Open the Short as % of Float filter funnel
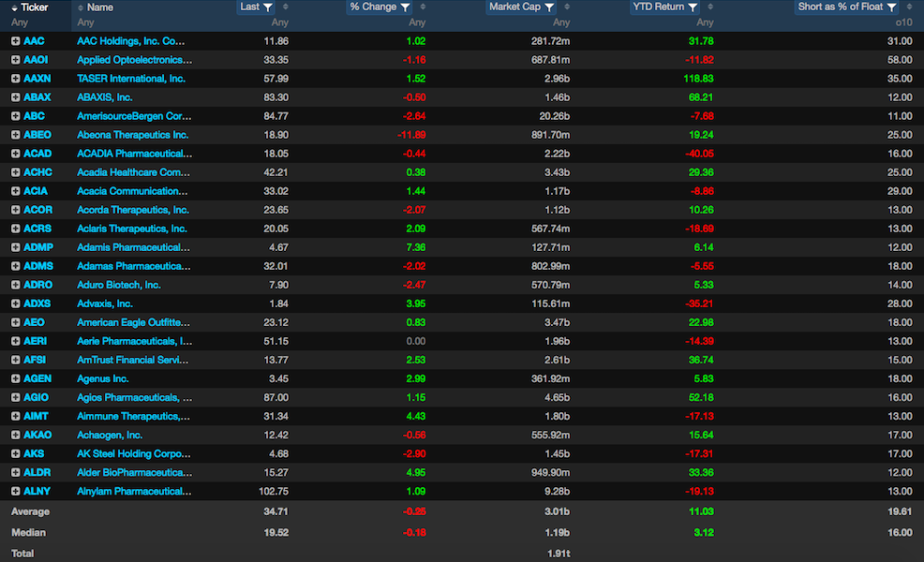 891,7
